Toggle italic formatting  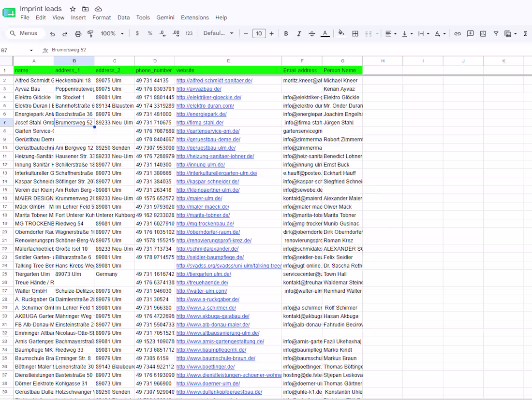coord(299,33)
